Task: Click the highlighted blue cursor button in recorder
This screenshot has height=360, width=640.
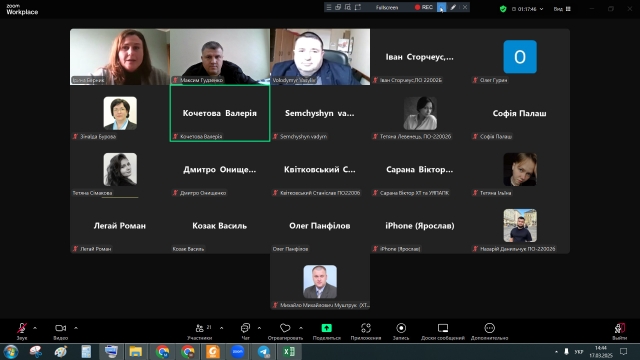Action: [442, 7]
